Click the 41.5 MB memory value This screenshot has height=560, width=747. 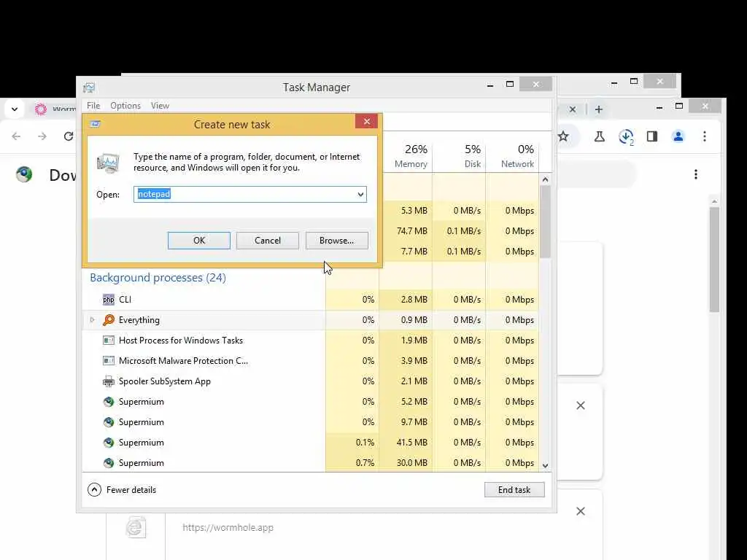pos(411,443)
